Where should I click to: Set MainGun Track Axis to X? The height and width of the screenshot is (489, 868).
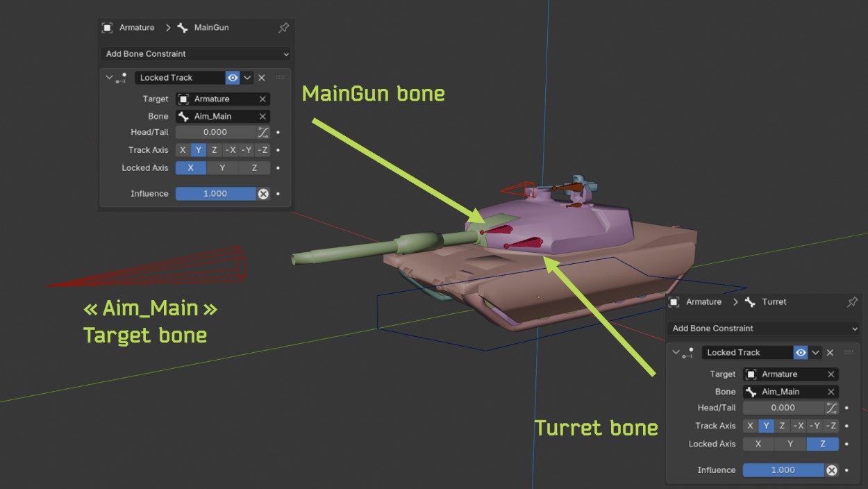coord(183,150)
